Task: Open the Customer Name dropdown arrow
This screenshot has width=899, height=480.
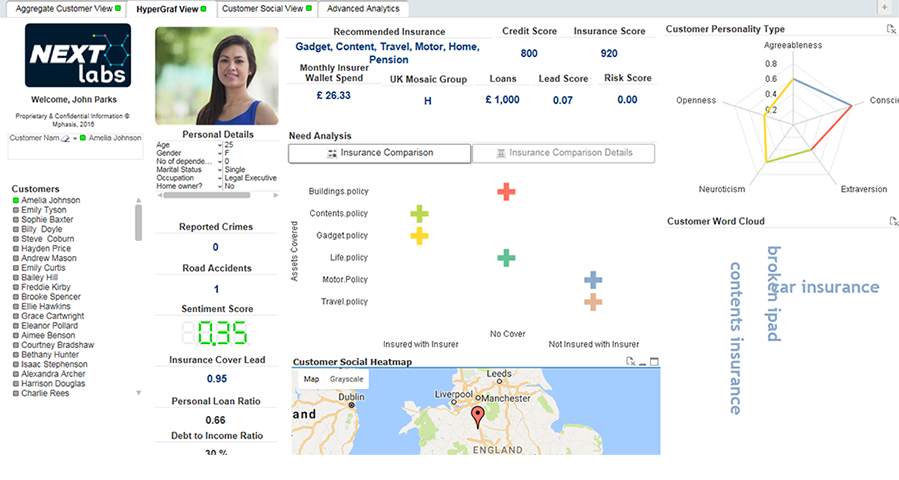Action: [75, 139]
